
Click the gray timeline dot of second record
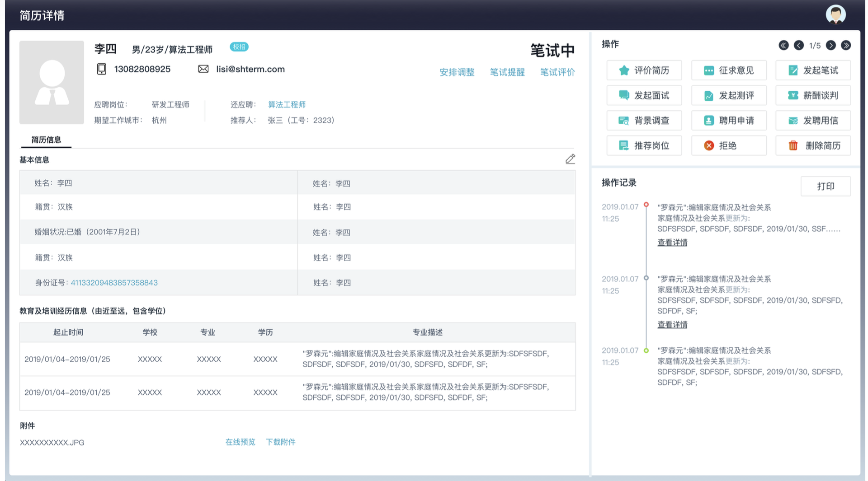pyautogui.click(x=646, y=278)
